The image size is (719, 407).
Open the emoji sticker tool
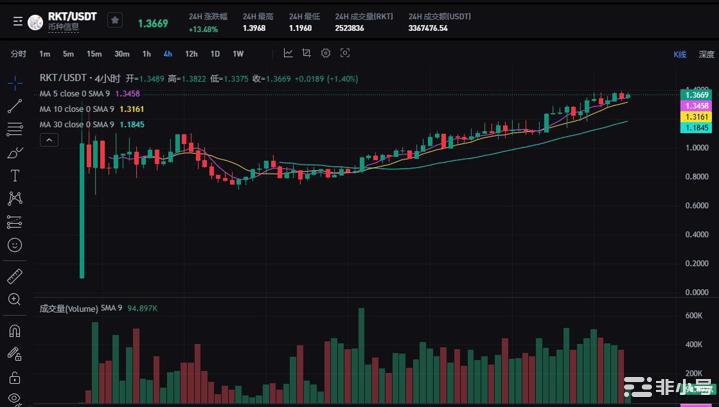point(15,244)
